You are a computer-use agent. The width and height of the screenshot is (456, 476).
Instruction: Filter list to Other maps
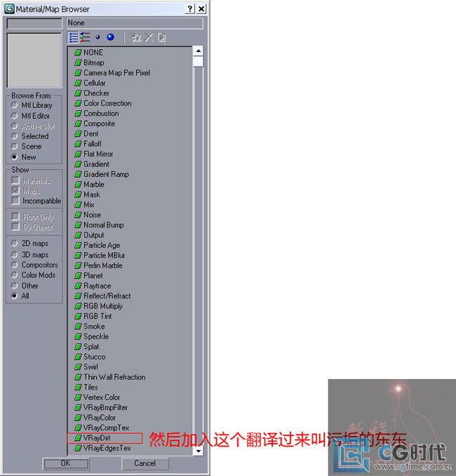(x=25, y=286)
